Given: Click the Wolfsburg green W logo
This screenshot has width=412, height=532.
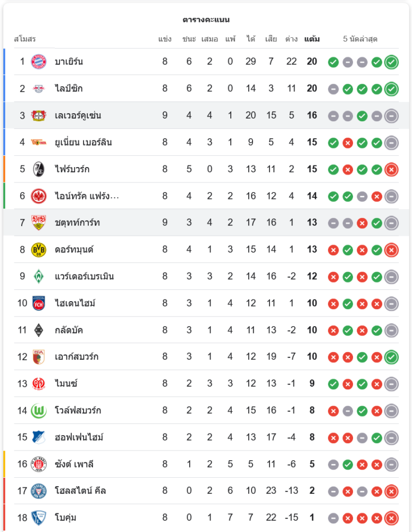Looking at the screenshot, I should click(x=38, y=411).
